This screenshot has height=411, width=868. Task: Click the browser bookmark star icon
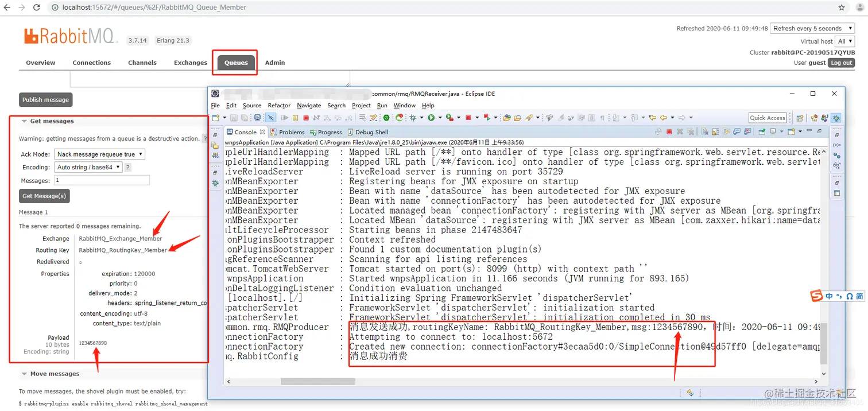coord(842,7)
